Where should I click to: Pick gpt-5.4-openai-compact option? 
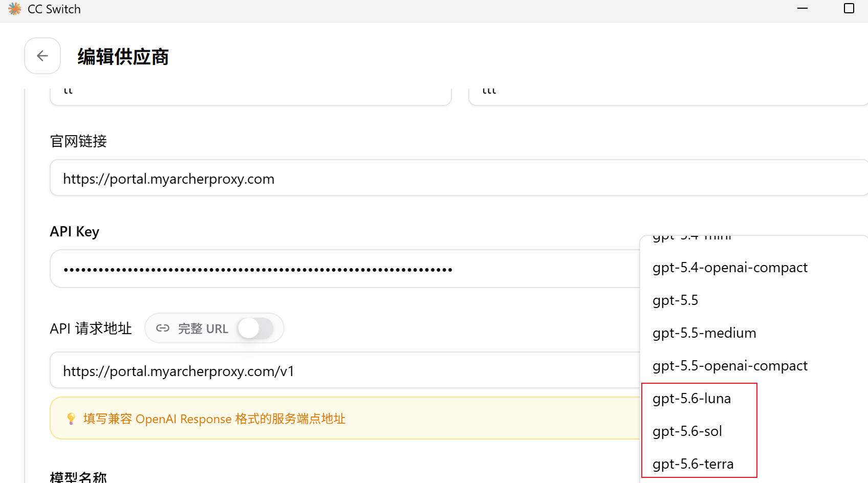pyautogui.click(x=730, y=268)
